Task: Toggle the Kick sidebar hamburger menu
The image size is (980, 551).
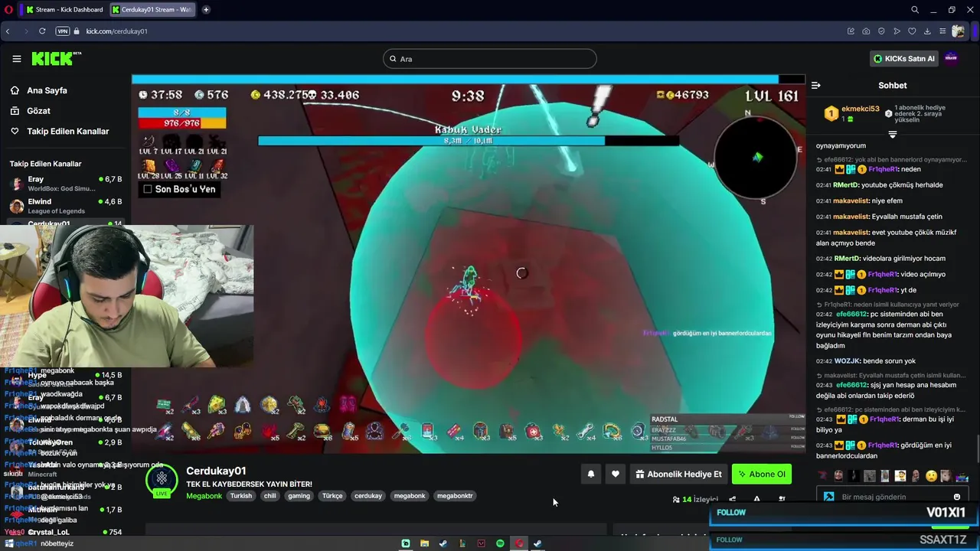Action: tap(16, 59)
